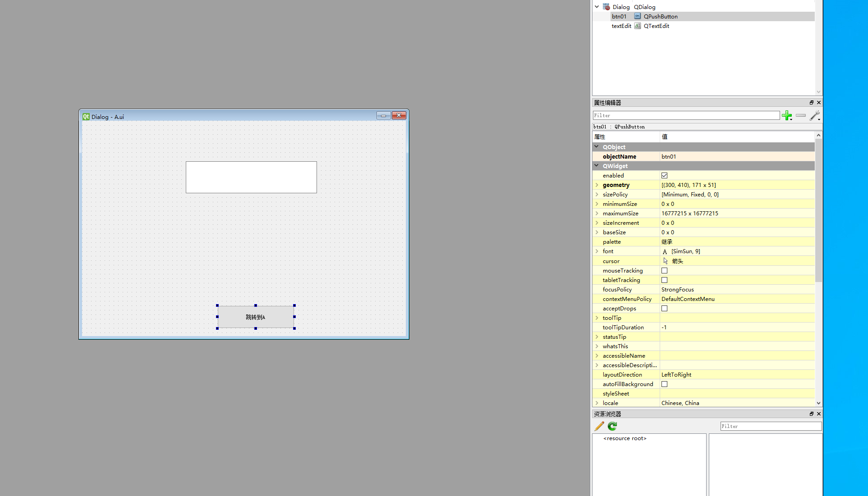
Task: Click the property editor Filter field
Action: tap(685, 116)
